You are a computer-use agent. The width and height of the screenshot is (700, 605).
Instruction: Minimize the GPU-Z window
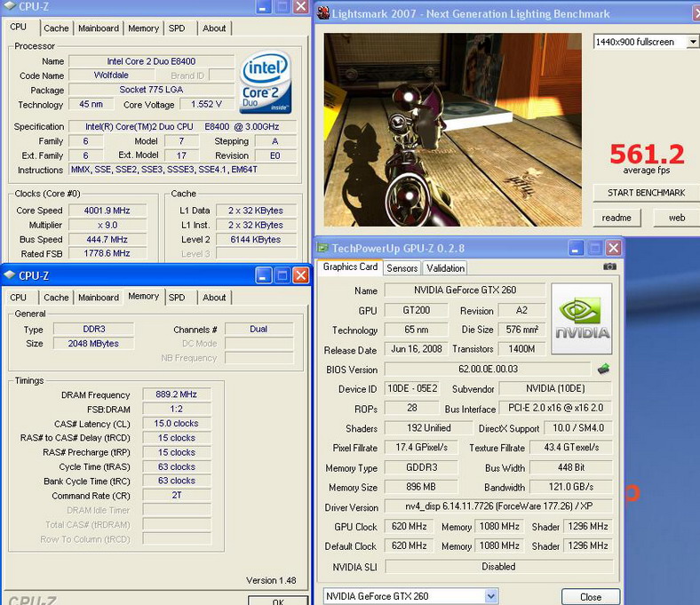pyautogui.click(x=576, y=248)
